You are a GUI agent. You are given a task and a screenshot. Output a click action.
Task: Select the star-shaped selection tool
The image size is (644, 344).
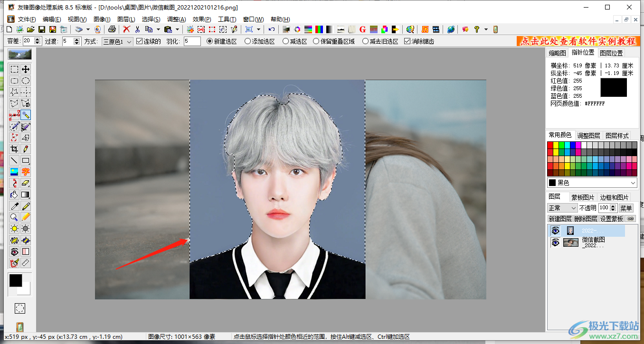pyautogui.click(x=15, y=92)
